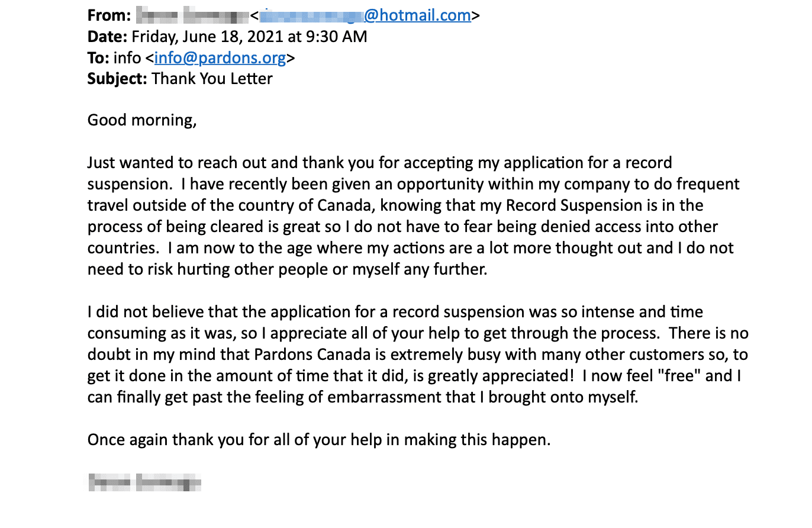Click the blurred sender name in the From line

[192, 15]
